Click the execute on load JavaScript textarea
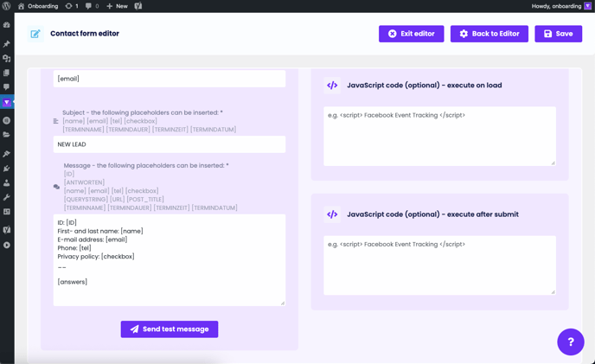 pos(439,137)
